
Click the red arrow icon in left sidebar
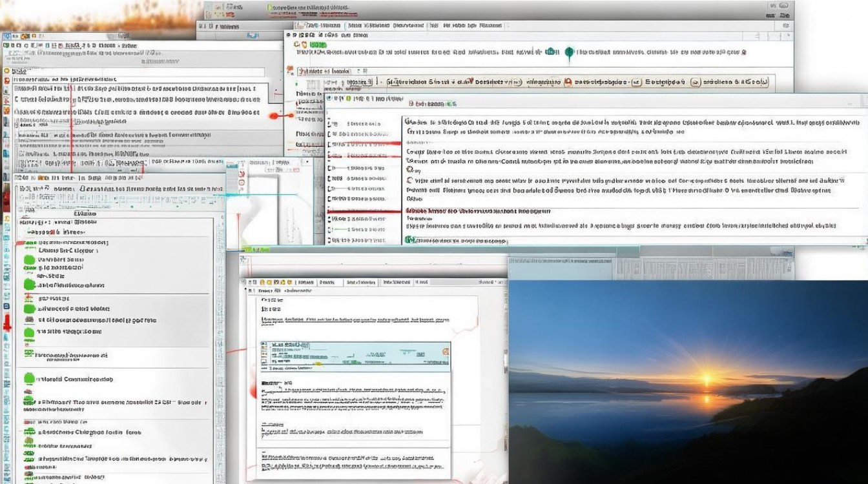[6, 323]
